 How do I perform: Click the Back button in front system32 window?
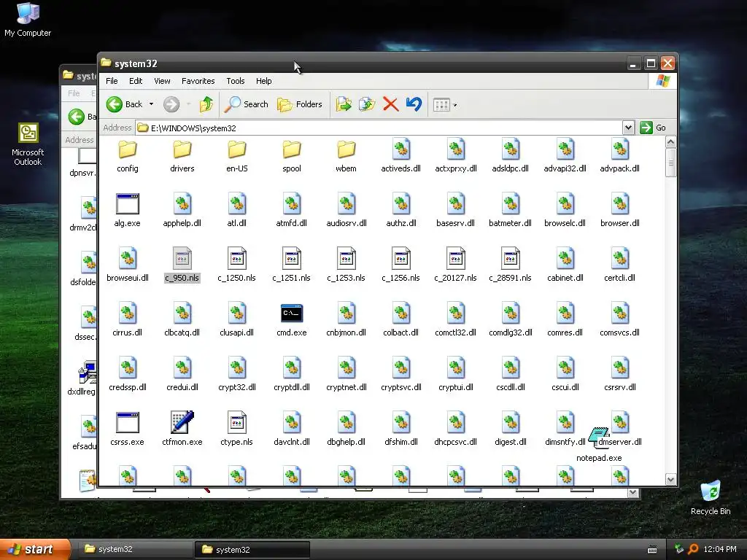pos(124,104)
